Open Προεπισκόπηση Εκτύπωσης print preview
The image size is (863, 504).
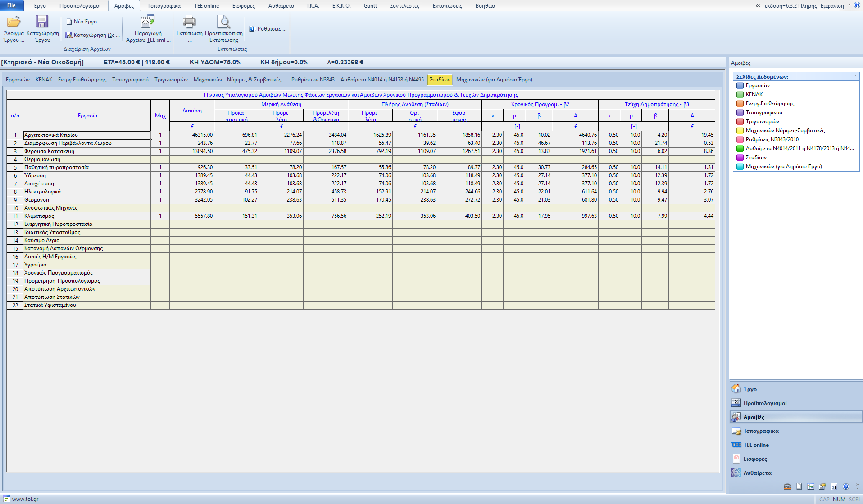click(x=223, y=22)
